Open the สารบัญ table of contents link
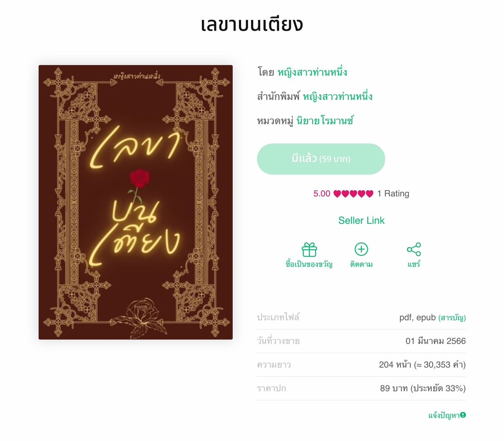This screenshot has width=504, height=441. [x=452, y=318]
